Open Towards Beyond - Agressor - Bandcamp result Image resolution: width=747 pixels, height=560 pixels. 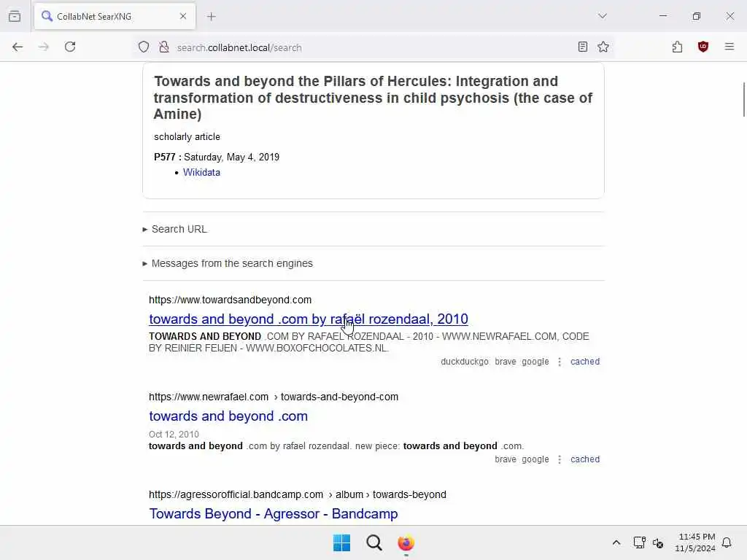point(274,514)
